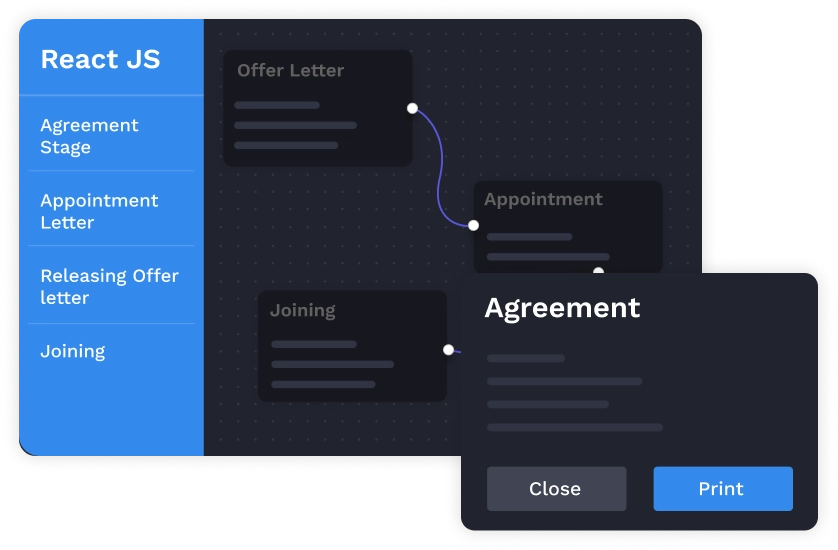The image size is (838, 550).
Task: Click the bottom placeholder line in Agreement dialog
Action: [574, 427]
